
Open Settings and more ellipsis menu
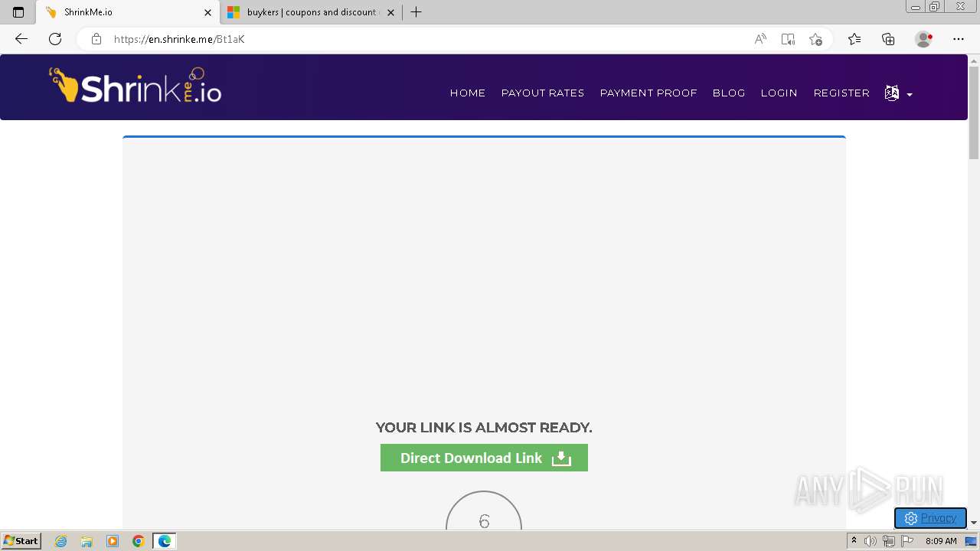tap(959, 39)
